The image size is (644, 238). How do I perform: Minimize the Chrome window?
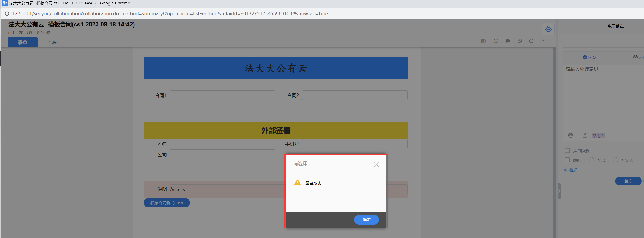pos(636,3)
